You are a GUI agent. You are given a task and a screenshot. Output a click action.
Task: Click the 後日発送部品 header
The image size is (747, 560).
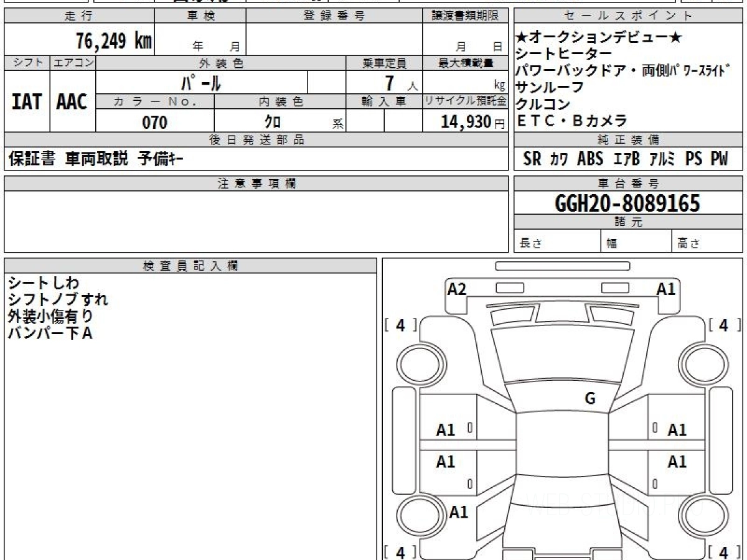256,140
